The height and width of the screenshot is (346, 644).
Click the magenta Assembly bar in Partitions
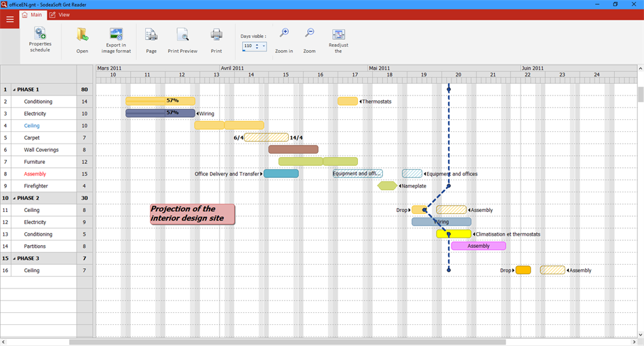[479, 246]
